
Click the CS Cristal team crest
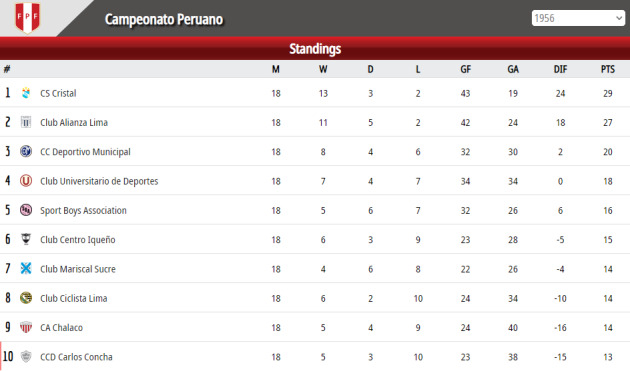[x=26, y=93]
